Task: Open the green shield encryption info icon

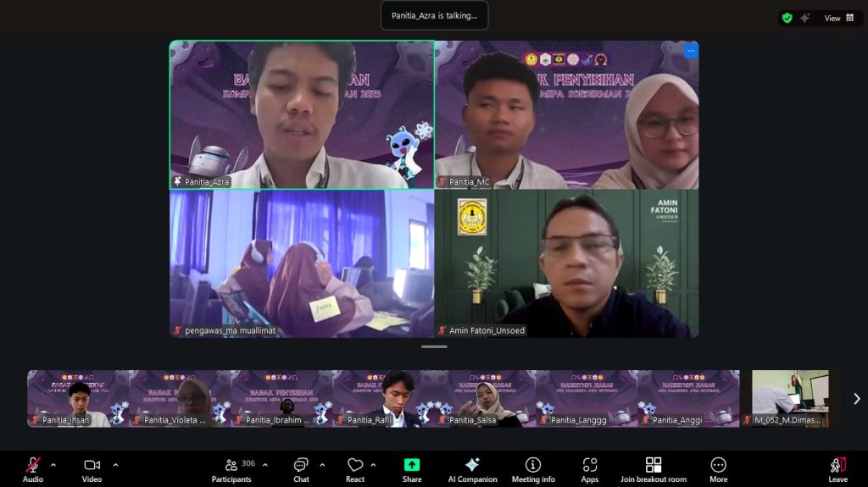Action: (787, 18)
